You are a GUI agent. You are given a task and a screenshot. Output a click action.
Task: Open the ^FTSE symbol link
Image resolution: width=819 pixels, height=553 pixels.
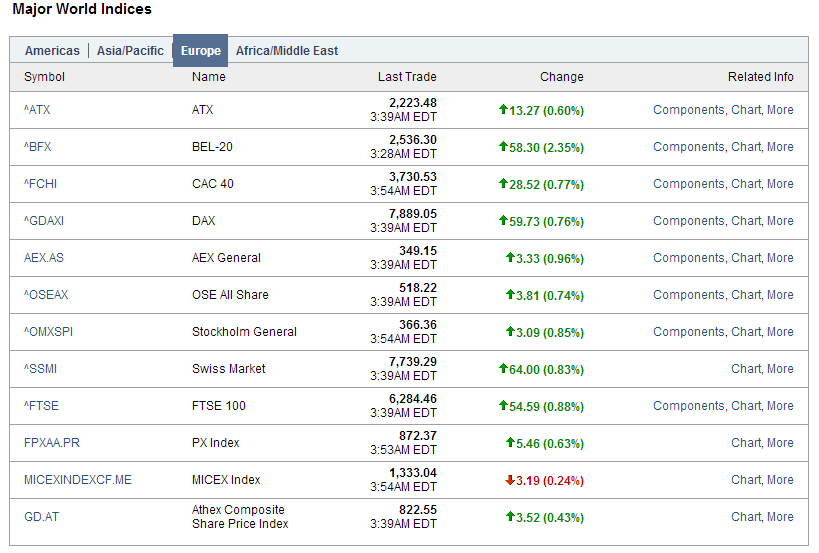coord(40,406)
